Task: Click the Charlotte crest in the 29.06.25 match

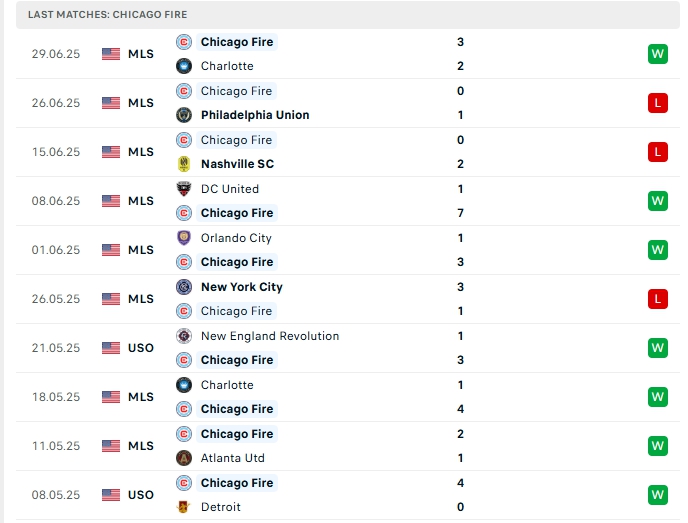Action: point(184,66)
